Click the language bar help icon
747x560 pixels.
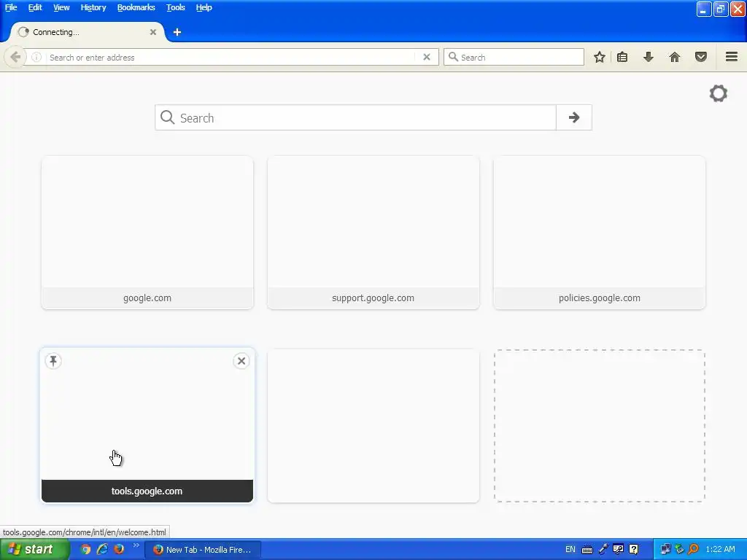pos(634,550)
